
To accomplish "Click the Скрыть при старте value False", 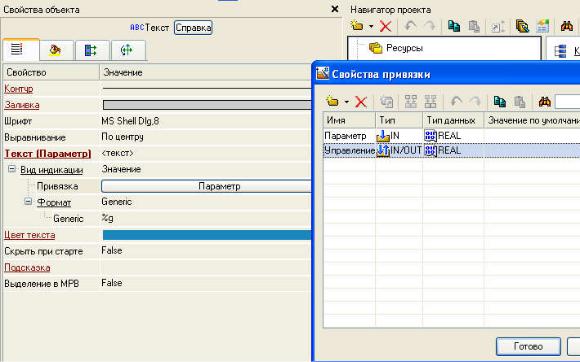I will click(112, 251).
